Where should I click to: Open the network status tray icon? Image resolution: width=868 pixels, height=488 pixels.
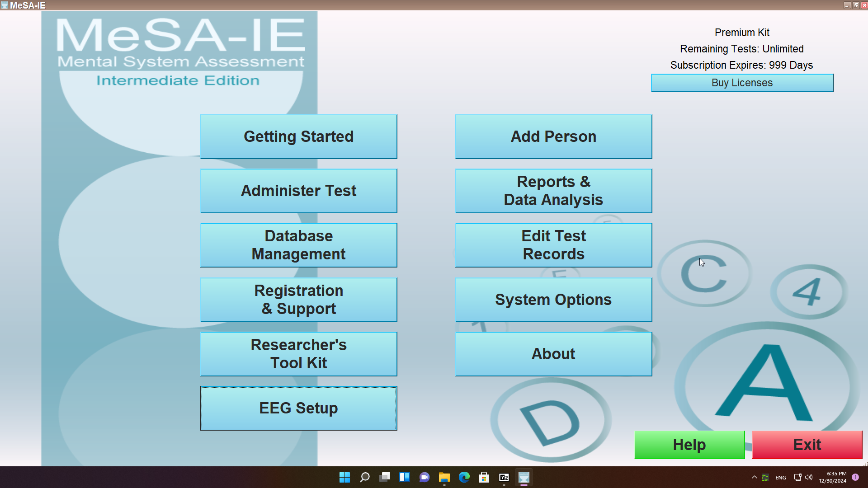pyautogui.click(x=797, y=477)
